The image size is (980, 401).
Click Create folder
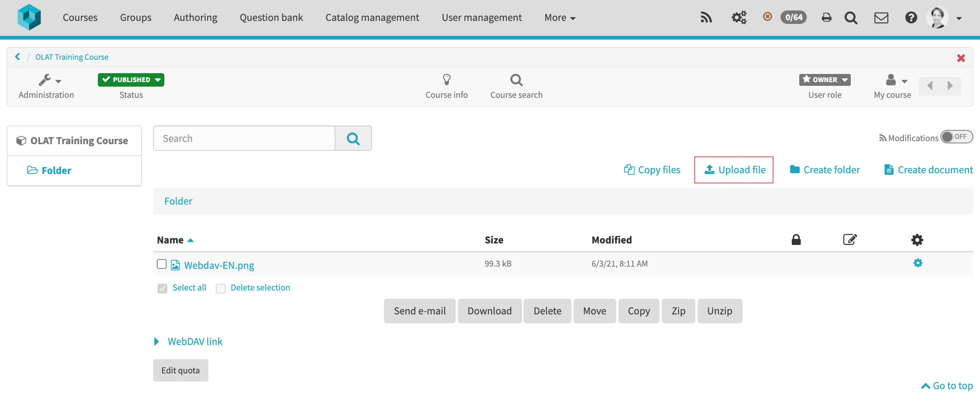[825, 170]
